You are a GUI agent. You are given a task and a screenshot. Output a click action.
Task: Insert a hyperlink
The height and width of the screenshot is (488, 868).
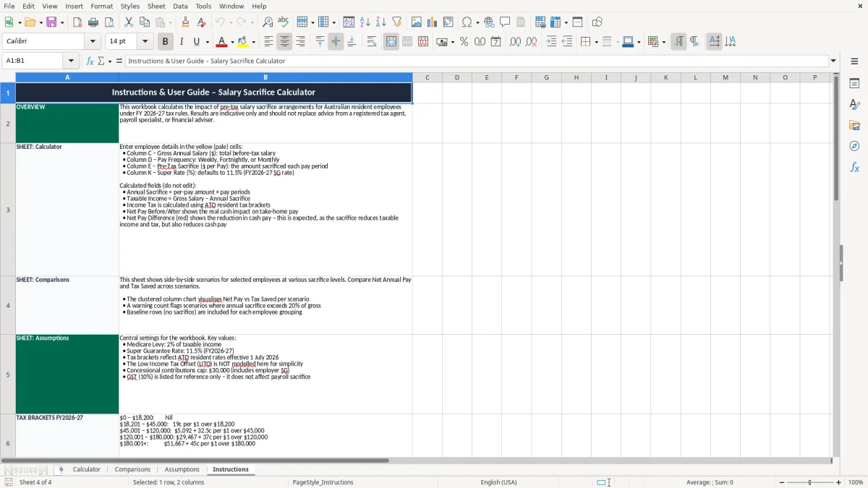coord(489,22)
